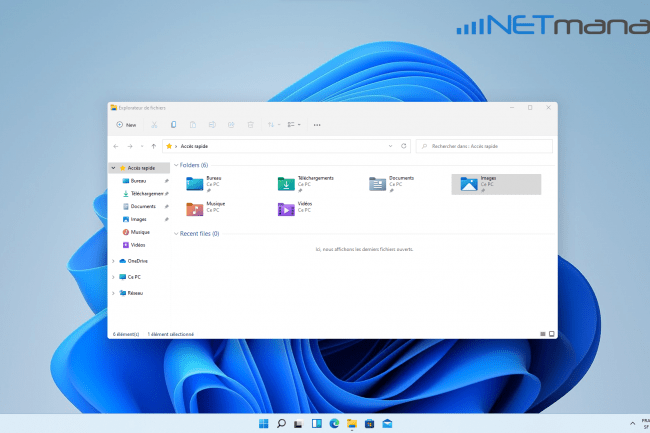Select OneDrive in the navigation pane

click(137, 260)
